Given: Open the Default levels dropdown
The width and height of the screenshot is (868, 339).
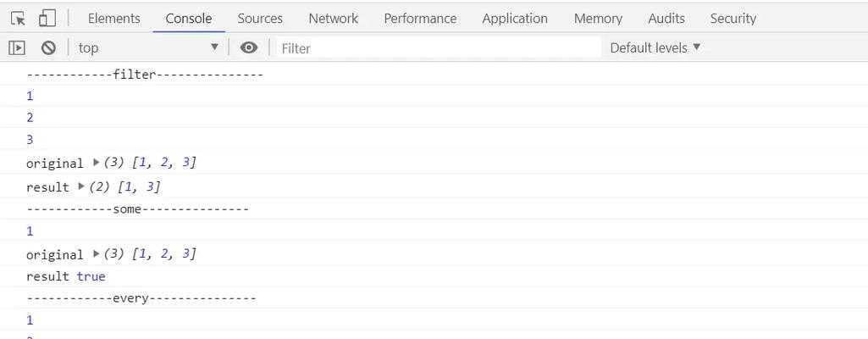Looking at the screenshot, I should point(655,48).
